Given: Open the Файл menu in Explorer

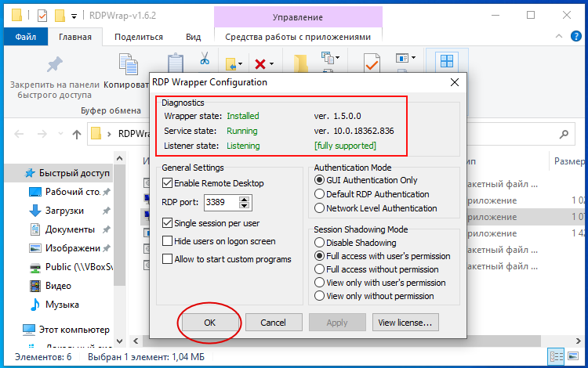Looking at the screenshot, I should click(26, 37).
